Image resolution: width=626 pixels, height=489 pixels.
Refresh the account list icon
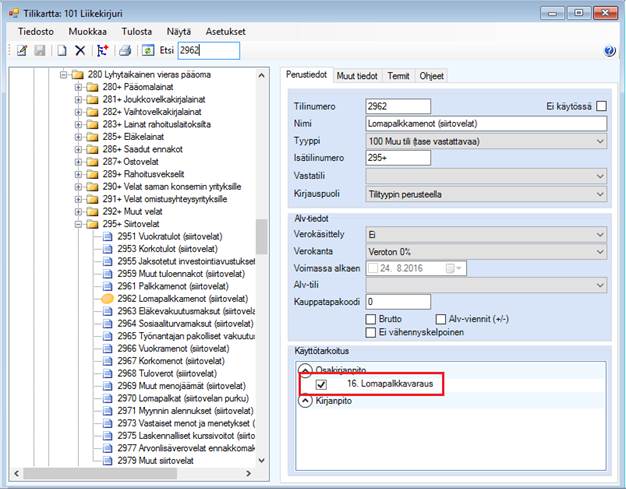click(148, 51)
